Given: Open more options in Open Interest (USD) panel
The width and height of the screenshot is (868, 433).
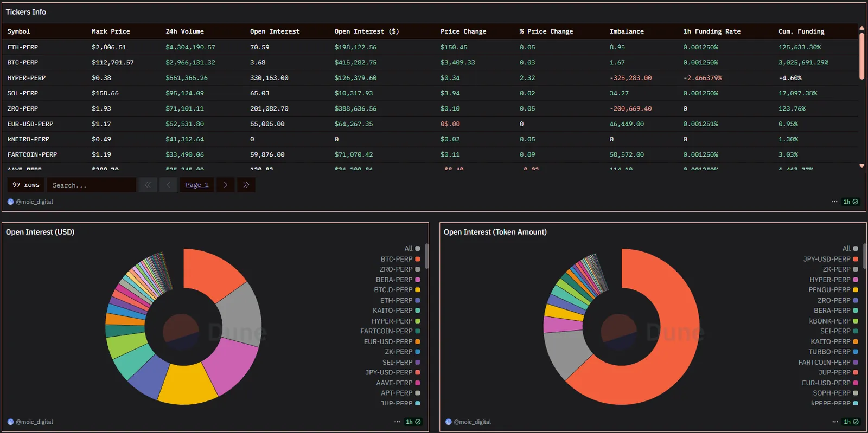Looking at the screenshot, I should pyautogui.click(x=397, y=422).
